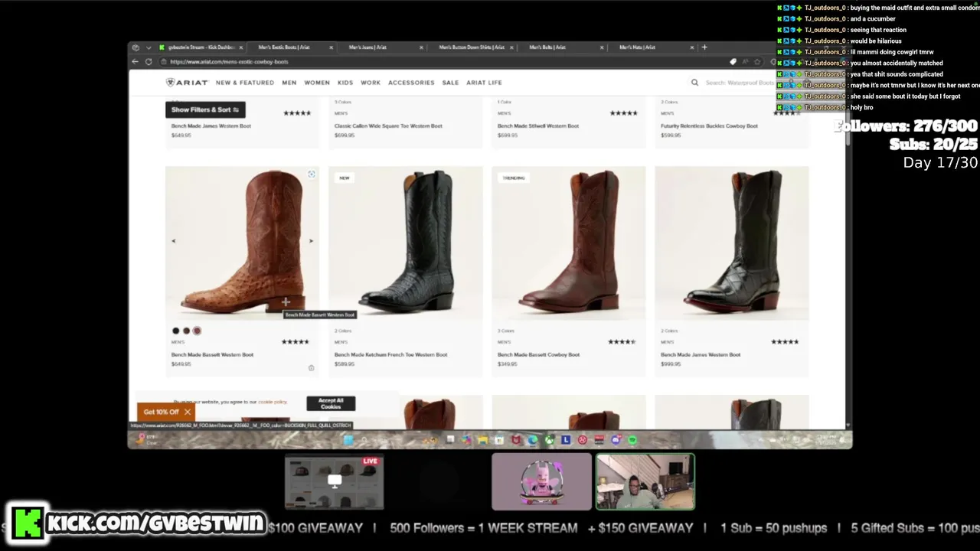Click the Ariat logo in the site header
980x551 pixels.
pos(187,82)
